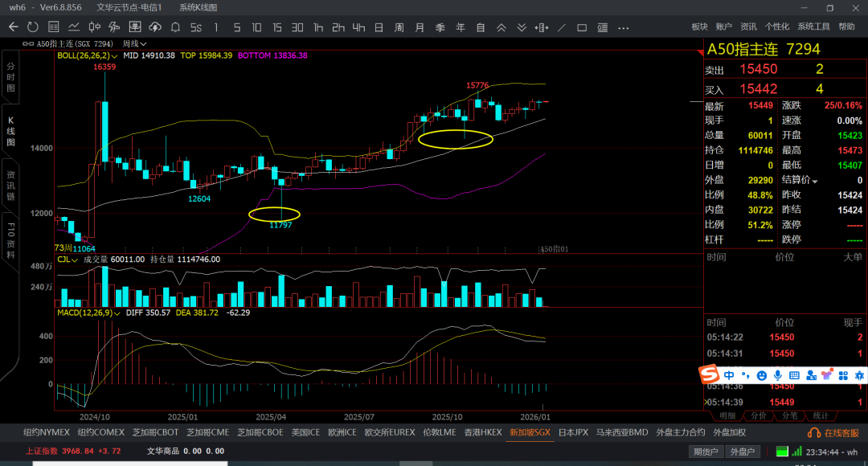The height and width of the screenshot is (466, 868).
Task: Click the cloud lightning icon
Action: 155,27
